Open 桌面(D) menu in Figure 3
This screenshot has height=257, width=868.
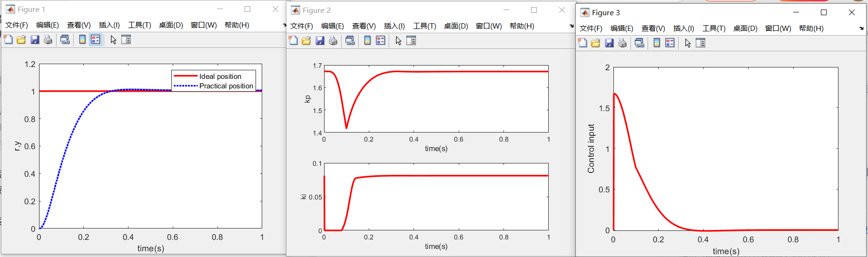[745, 29]
